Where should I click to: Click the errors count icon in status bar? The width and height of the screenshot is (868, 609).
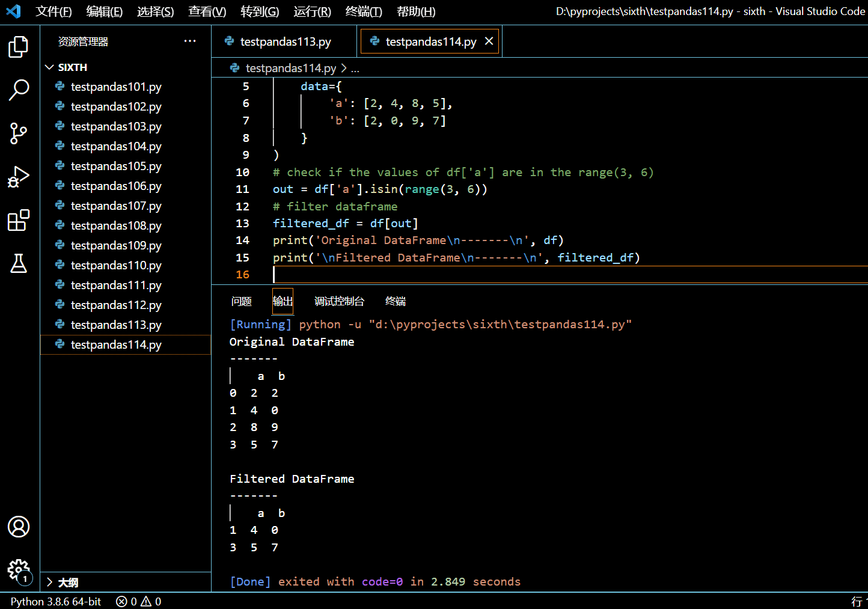121,601
